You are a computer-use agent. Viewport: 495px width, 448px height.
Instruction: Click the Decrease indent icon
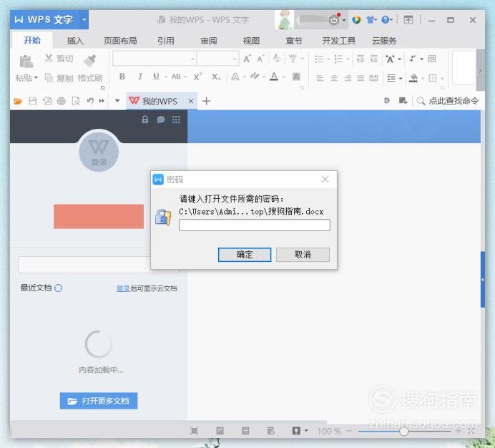coord(361,59)
